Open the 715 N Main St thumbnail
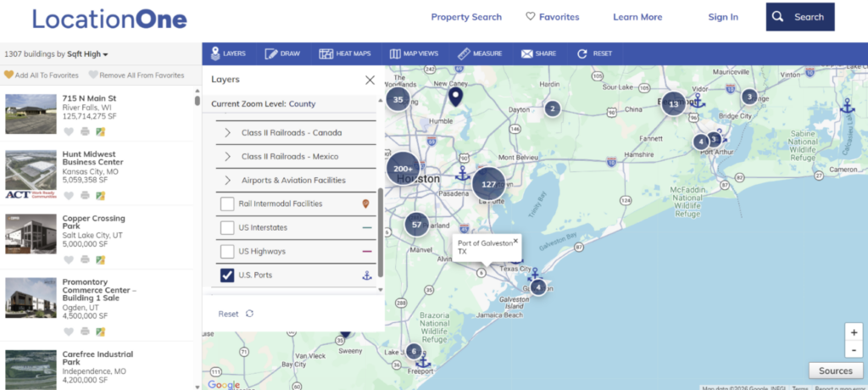 click(x=31, y=114)
